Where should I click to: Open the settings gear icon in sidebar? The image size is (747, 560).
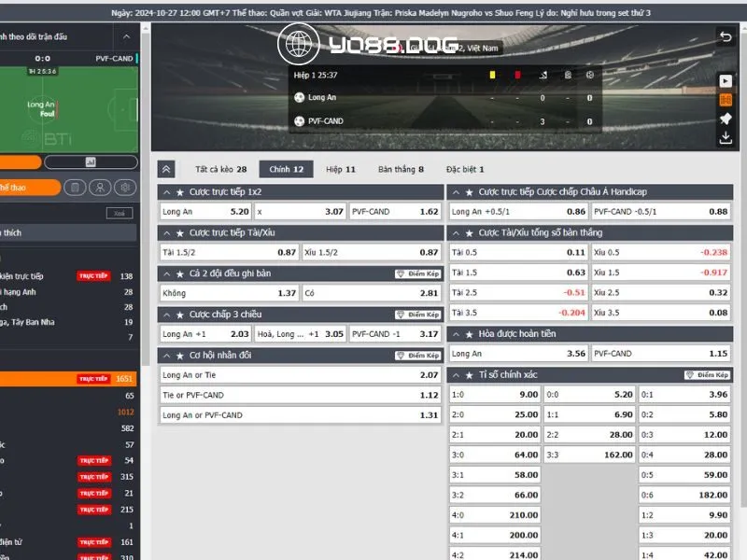pyautogui.click(x=123, y=188)
